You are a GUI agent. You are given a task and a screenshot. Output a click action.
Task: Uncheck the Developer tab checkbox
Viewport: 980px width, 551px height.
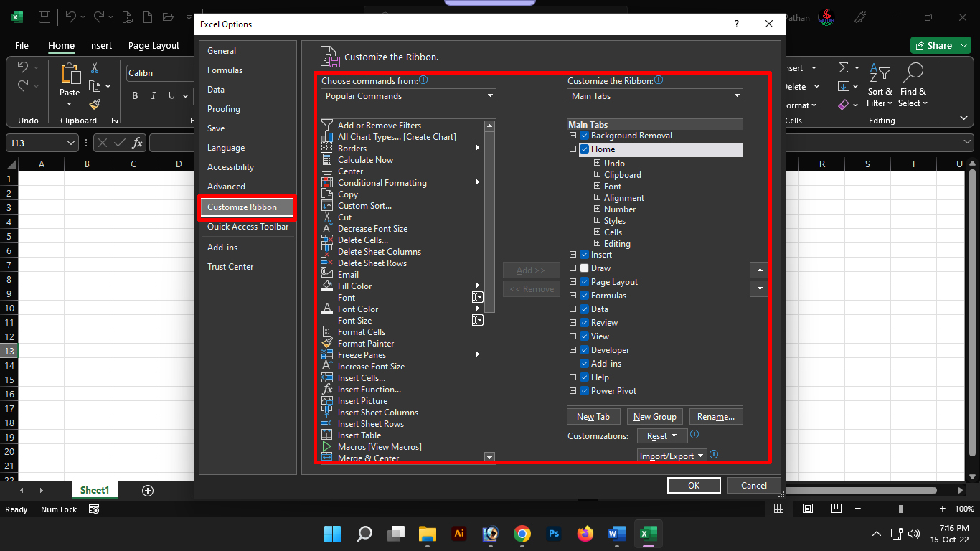[x=584, y=350]
